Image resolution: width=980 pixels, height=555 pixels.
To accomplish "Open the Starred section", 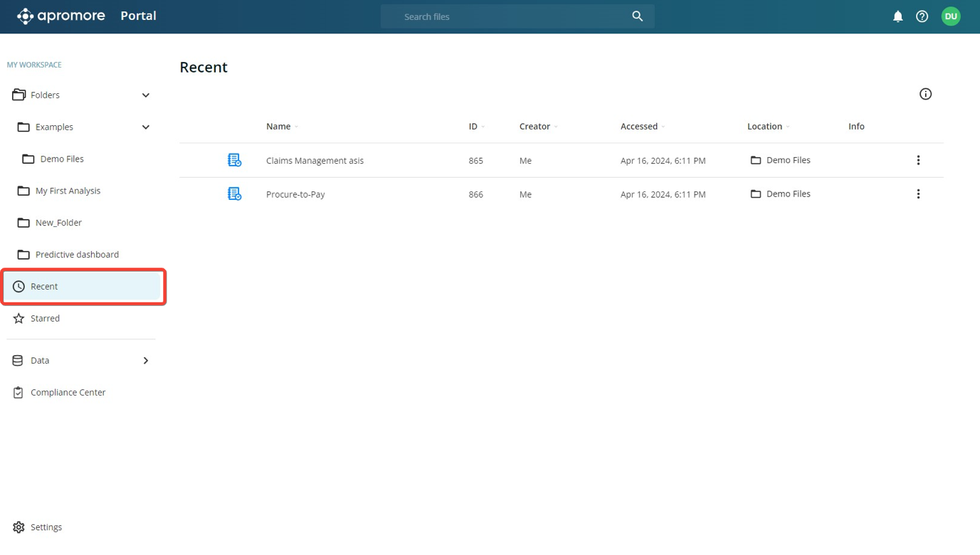I will click(45, 318).
